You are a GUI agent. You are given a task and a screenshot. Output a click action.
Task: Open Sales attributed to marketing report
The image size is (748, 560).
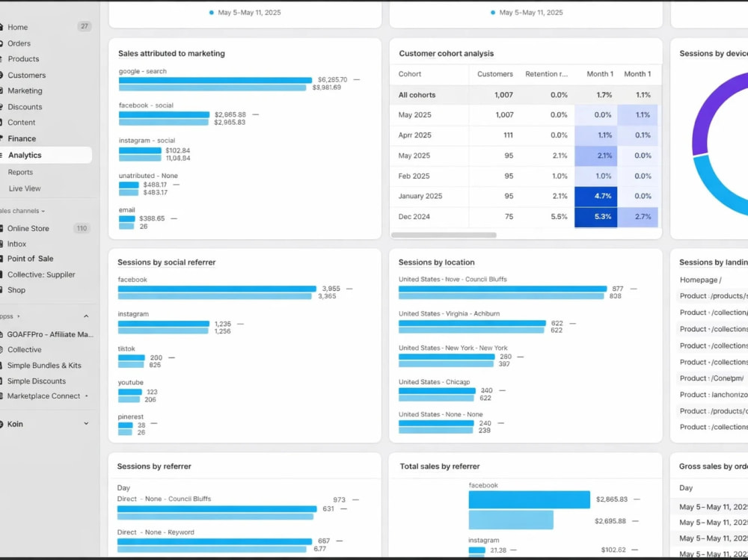click(171, 53)
